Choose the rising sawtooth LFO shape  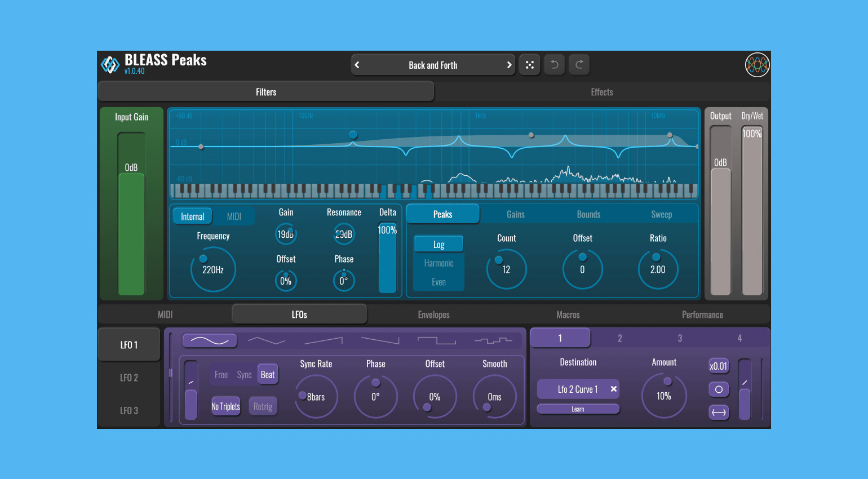pyautogui.click(x=324, y=340)
